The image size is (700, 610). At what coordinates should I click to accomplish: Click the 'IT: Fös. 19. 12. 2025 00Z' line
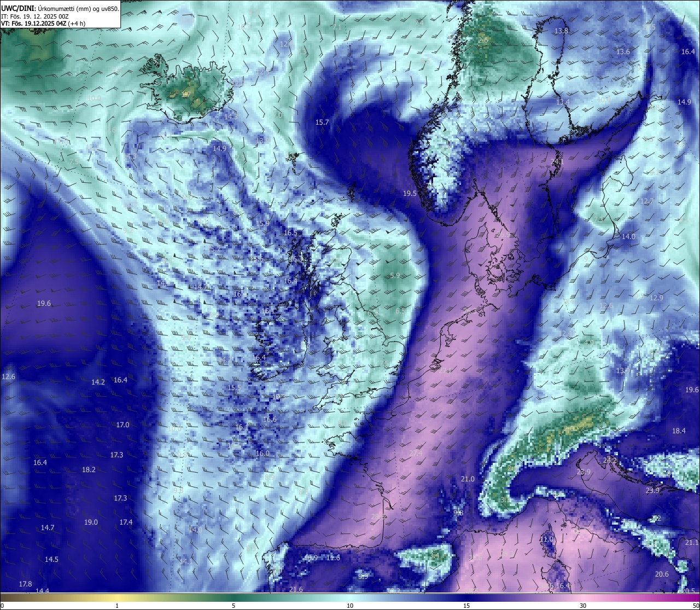pyautogui.click(x=35, y=16)
